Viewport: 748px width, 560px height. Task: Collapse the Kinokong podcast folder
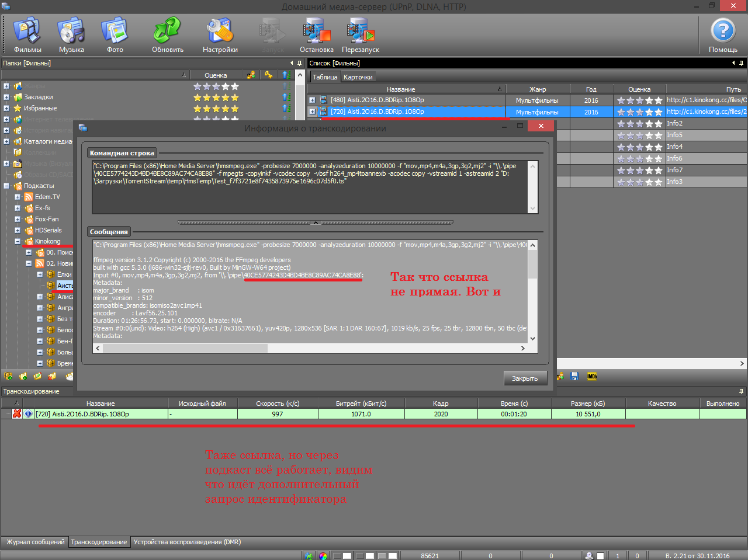tap(18, 241)
